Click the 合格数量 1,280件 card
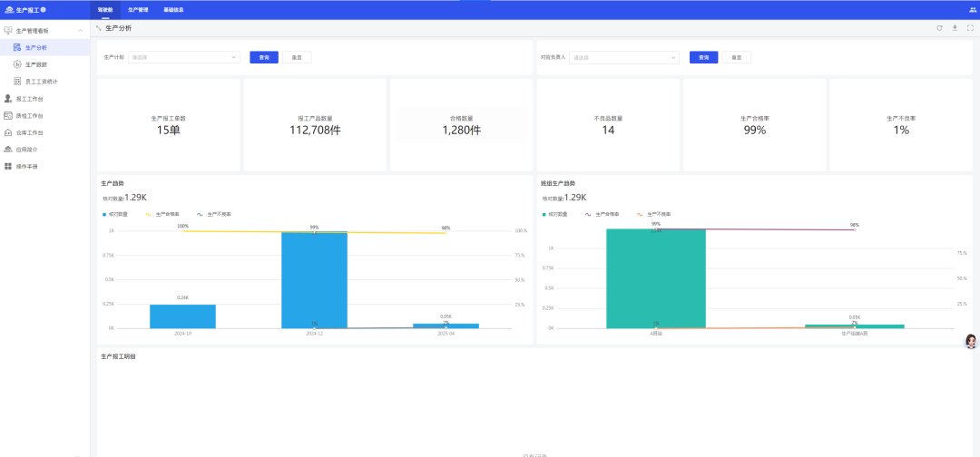Screen dimensions: 980x457 click(461, 125)
